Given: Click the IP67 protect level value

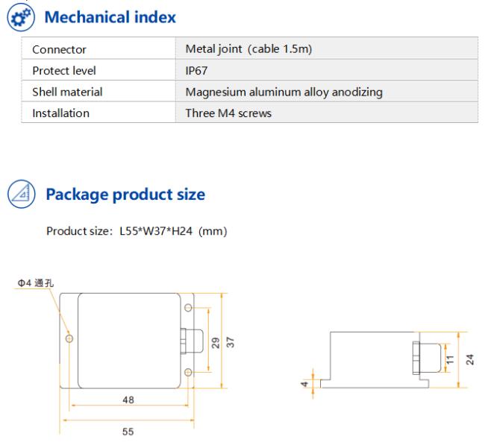Looking at the screenshot, I should [196, 71].
